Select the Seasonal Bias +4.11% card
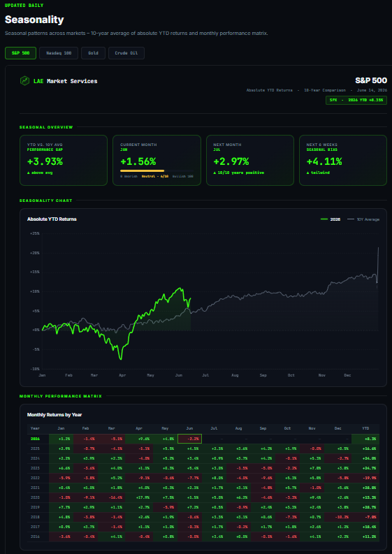The height and width of the screenshot is (554, 392). pyautogui.click(x=343, y=160)
